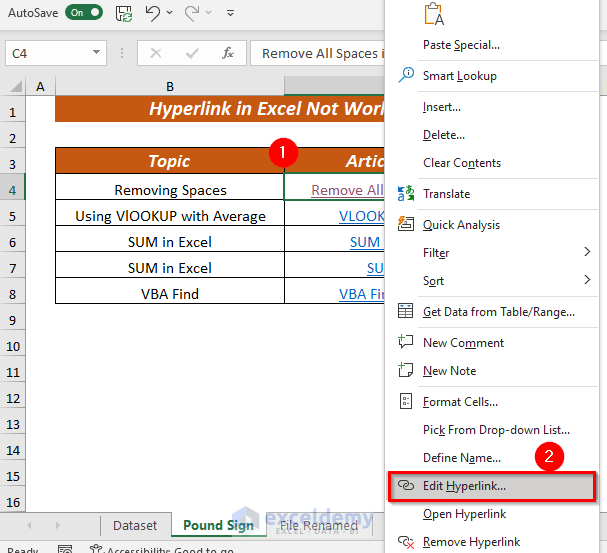
Task: Open the Undo history dropdown arrow
Action: 171,14
